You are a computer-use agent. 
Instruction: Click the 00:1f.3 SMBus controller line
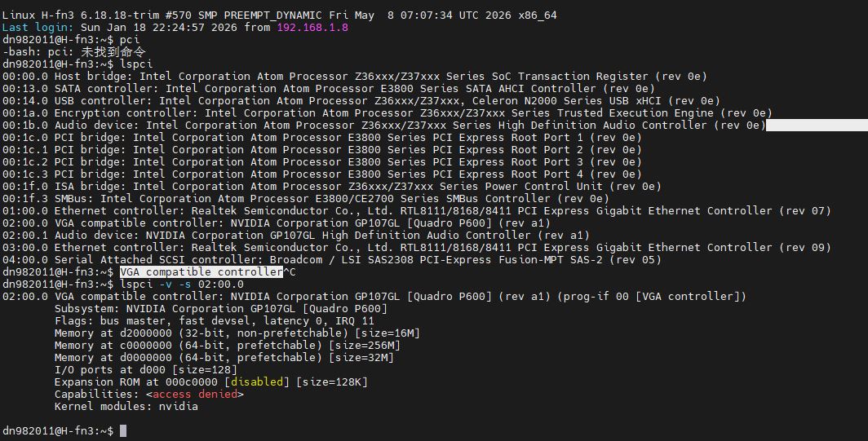[306, 199]
